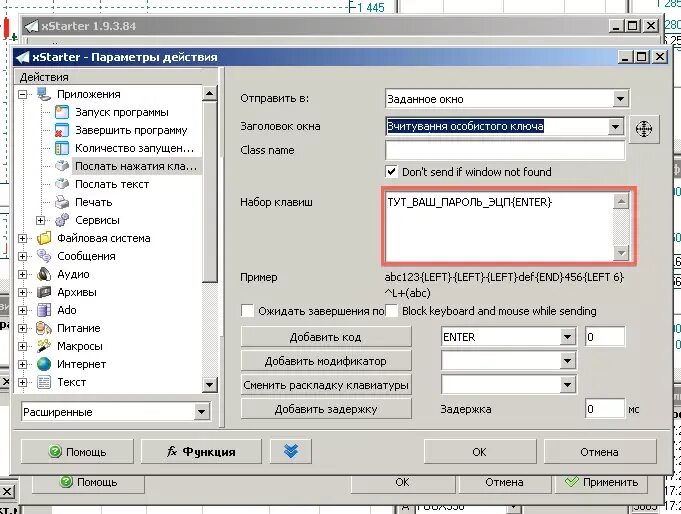Collapse the Приложения tree node
681x514 pixels.
[23, 94]
